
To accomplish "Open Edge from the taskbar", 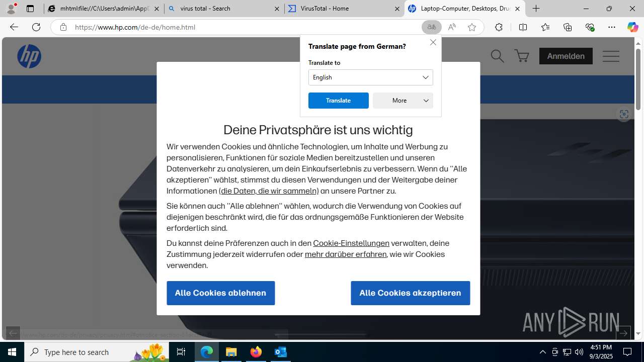I will 207,352.
